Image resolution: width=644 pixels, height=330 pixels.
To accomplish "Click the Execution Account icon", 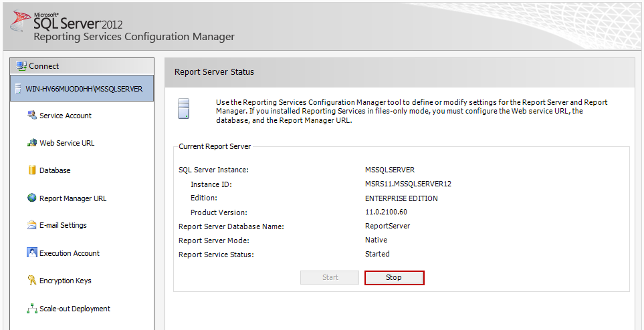I will [31, 253].
